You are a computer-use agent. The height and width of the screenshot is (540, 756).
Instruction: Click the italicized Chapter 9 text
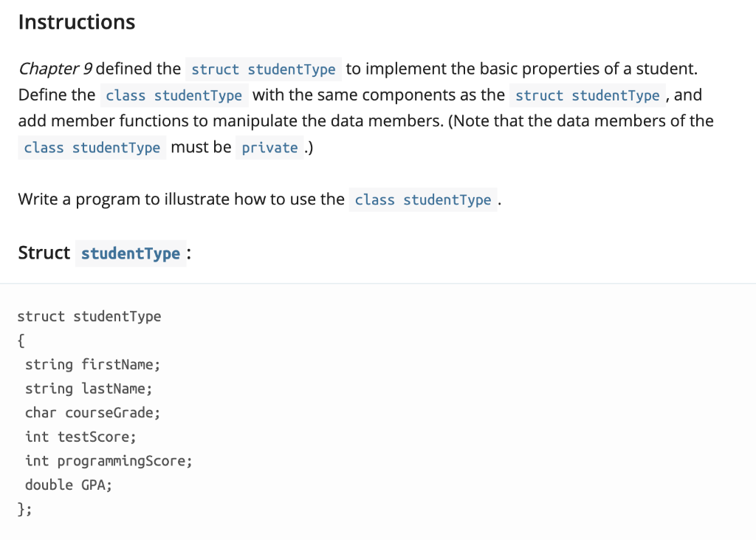click(x=53, y=68)
